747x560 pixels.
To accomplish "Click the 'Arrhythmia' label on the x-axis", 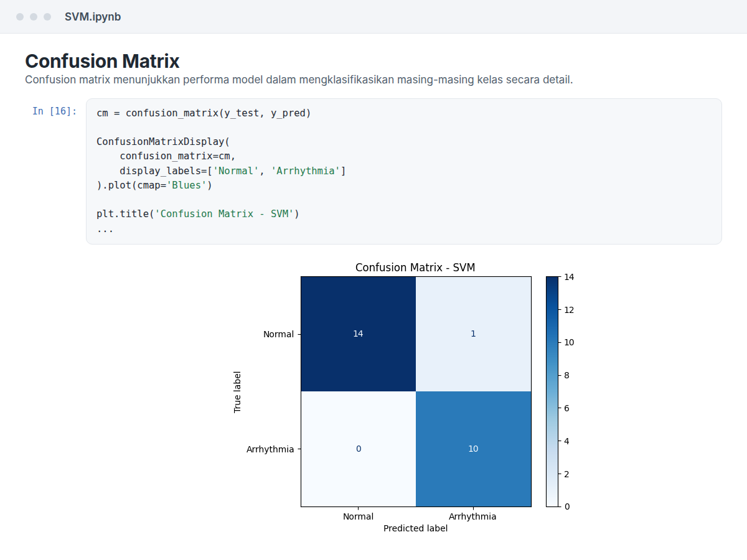I will (472, 516).
